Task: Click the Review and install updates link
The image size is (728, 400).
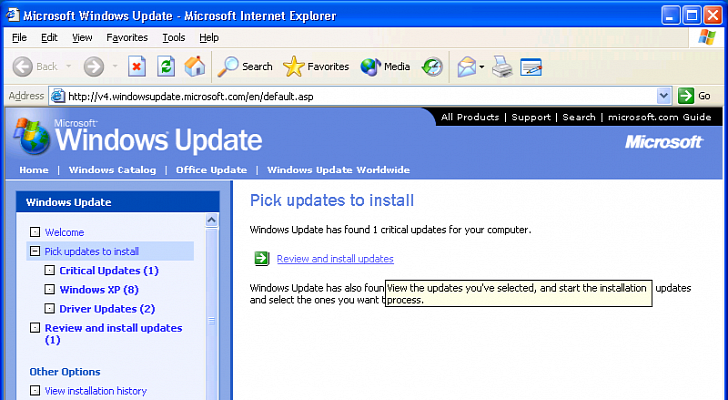Action: coord(335,259)
